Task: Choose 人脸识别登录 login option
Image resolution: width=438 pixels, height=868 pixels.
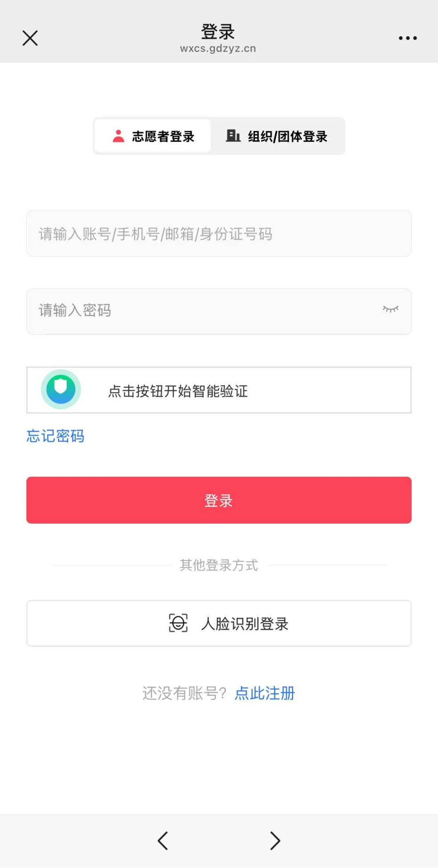Action: [245, 624]
